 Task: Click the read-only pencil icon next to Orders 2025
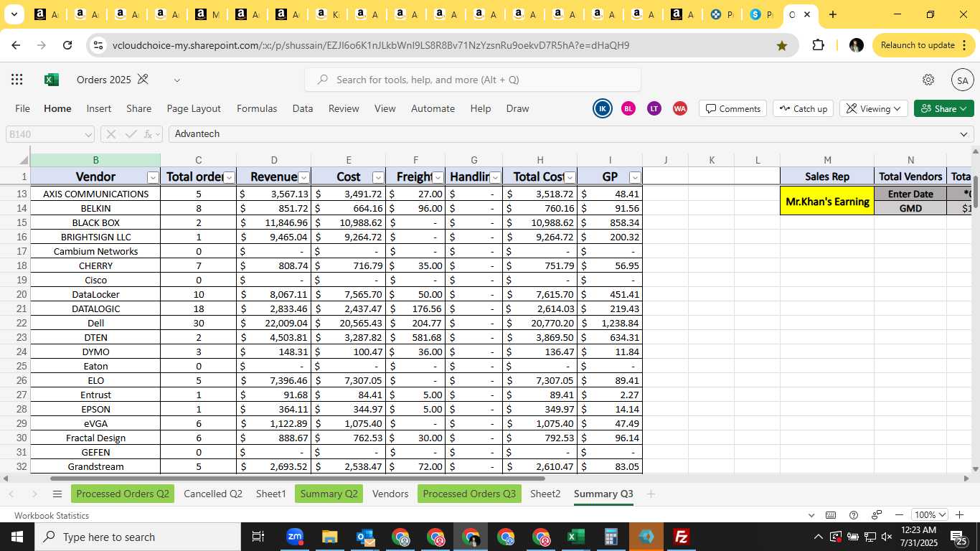(x=143, y=79)
